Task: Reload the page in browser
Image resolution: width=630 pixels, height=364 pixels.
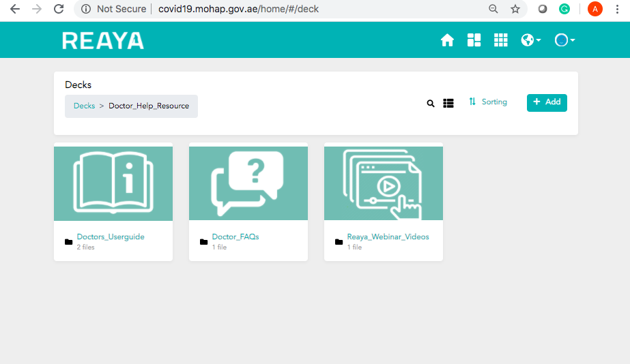Action: tap(59, 10)
